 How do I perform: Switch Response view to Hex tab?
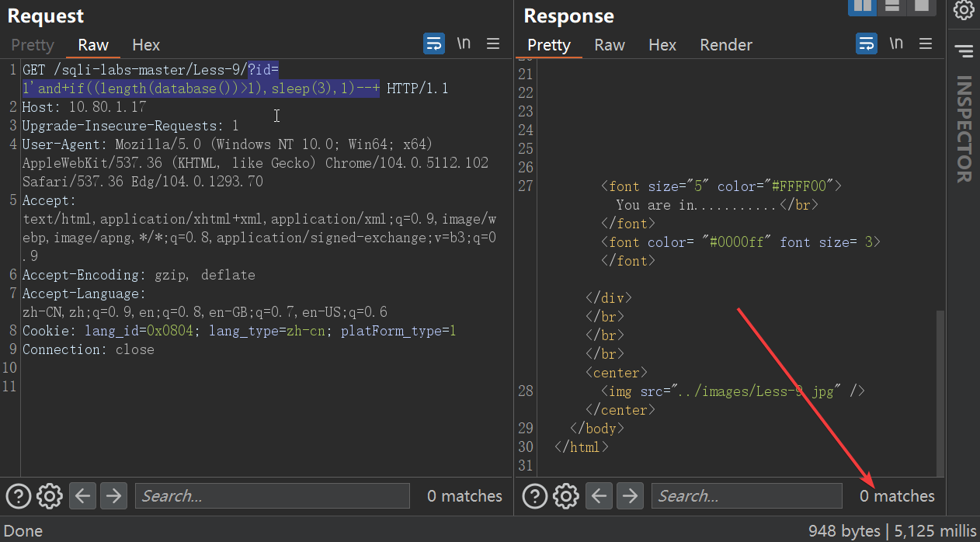tap(662, 45)
